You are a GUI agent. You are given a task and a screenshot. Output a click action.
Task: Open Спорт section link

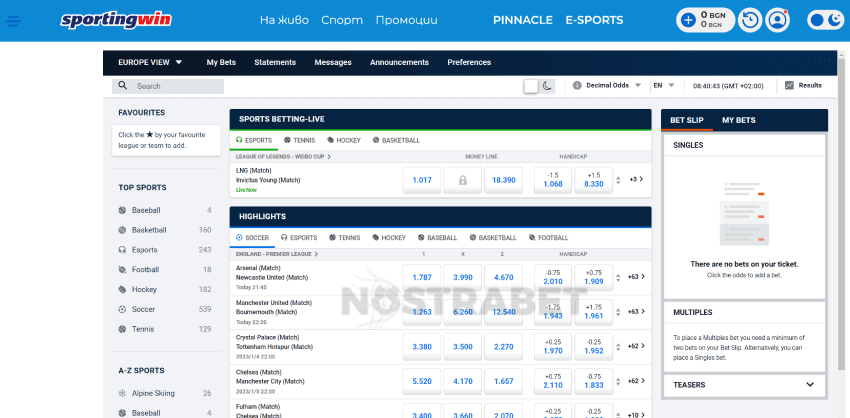pyautogui.click(x=342, y=21)
